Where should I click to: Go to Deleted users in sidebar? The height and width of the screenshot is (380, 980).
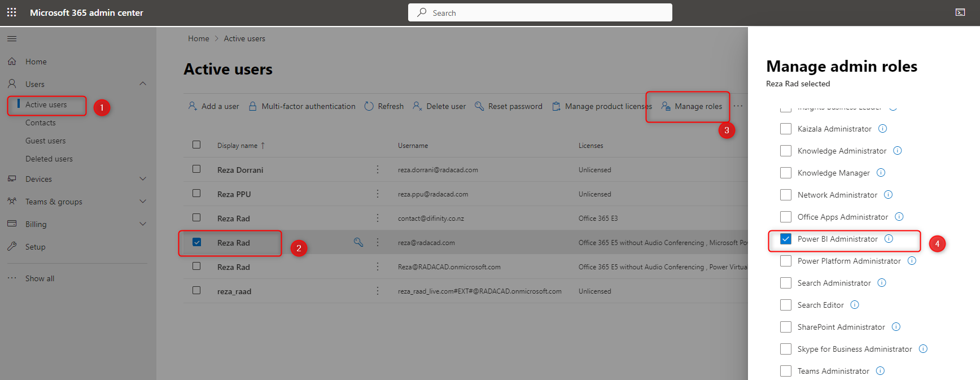click(49, 159)
